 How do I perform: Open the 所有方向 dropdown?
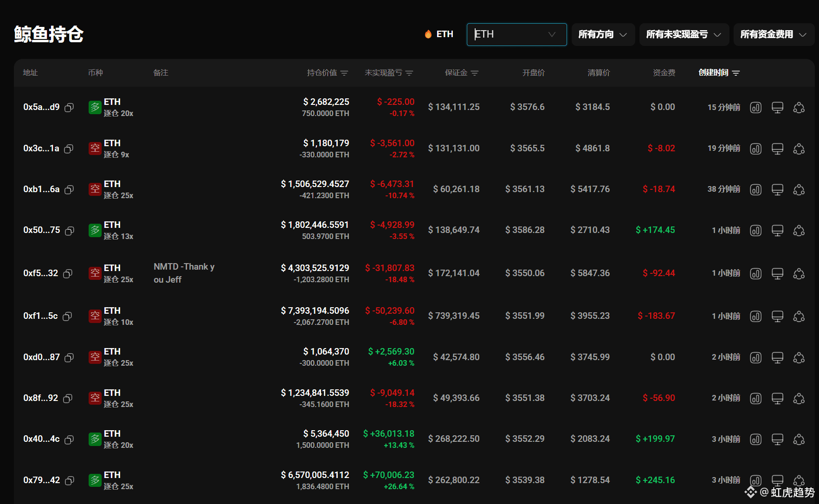coord(603,35)
